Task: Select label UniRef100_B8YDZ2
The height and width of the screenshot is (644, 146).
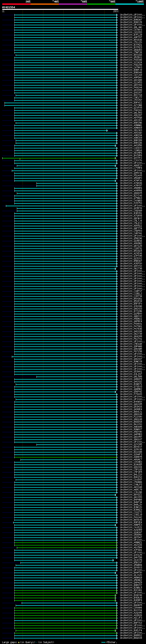Action: (131, 495)
